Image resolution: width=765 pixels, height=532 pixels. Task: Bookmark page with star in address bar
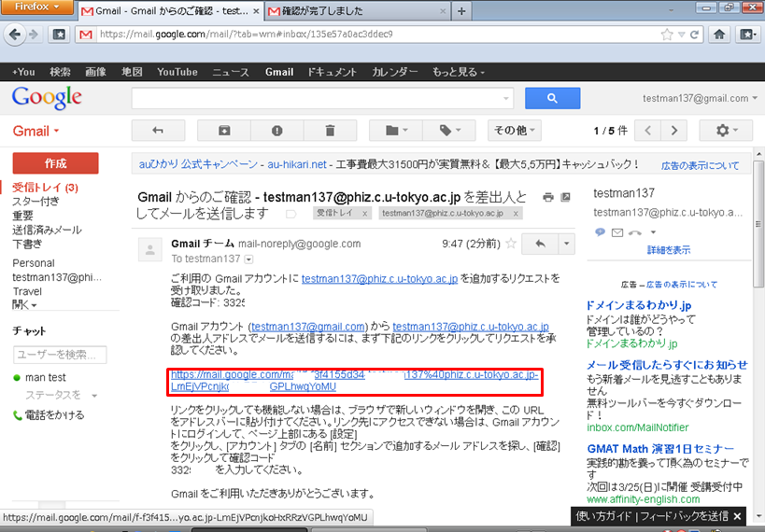tap(666, 35)
